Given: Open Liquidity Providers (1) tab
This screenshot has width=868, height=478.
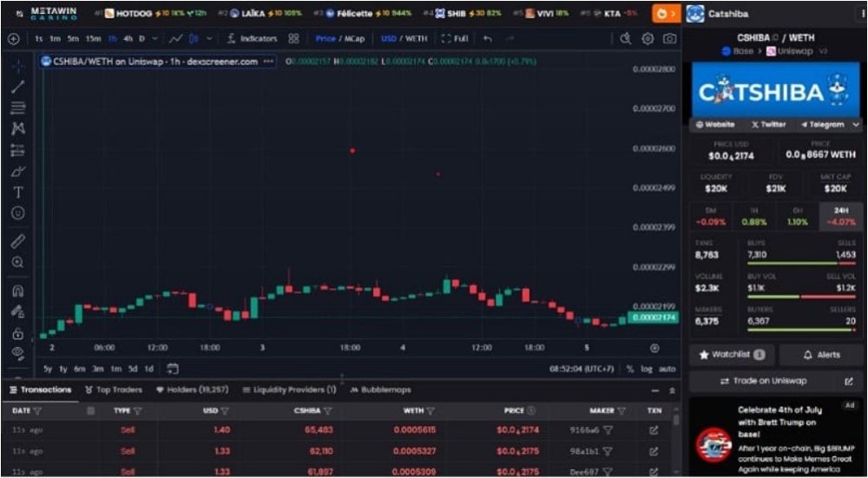Looking at the screenshot, I should [290, 390].
